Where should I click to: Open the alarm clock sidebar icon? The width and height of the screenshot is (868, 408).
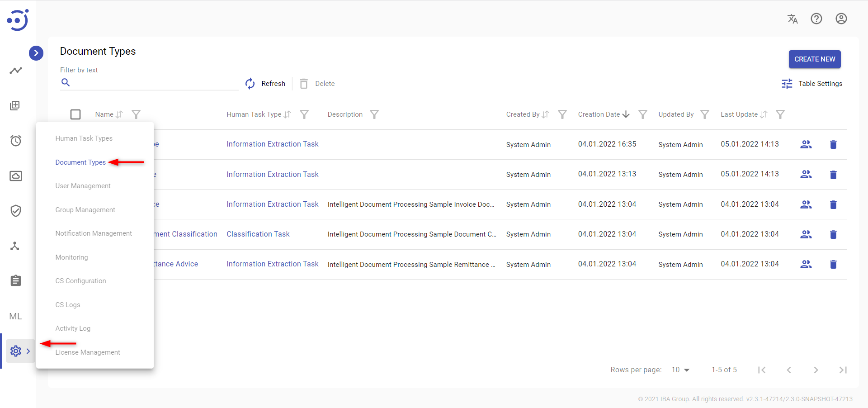pyautogui.click(x=16, y=141)
